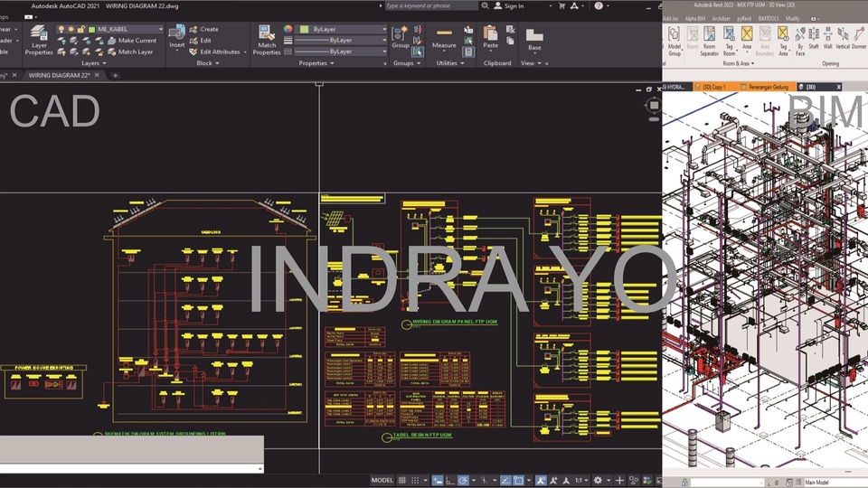This screenshot has height=488, width=868.
Task: Click the Measure utility tool
Action: (444, 36)
